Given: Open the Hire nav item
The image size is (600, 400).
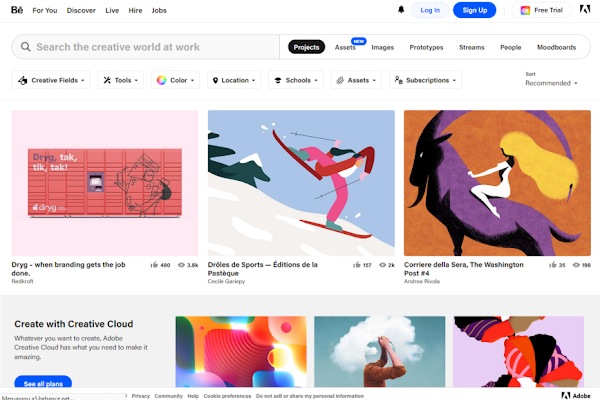Looking at the screenshot, I should pos(135,10).
